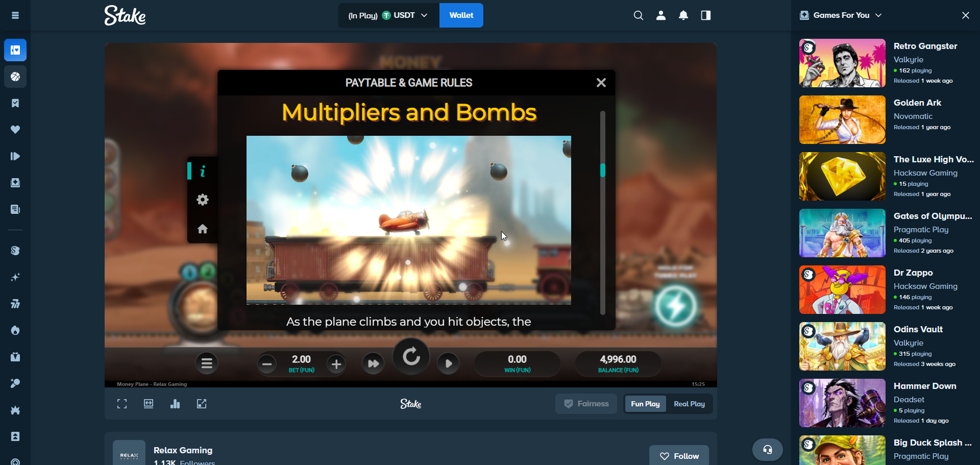Pop out the game window icon

tap(202, 404)
